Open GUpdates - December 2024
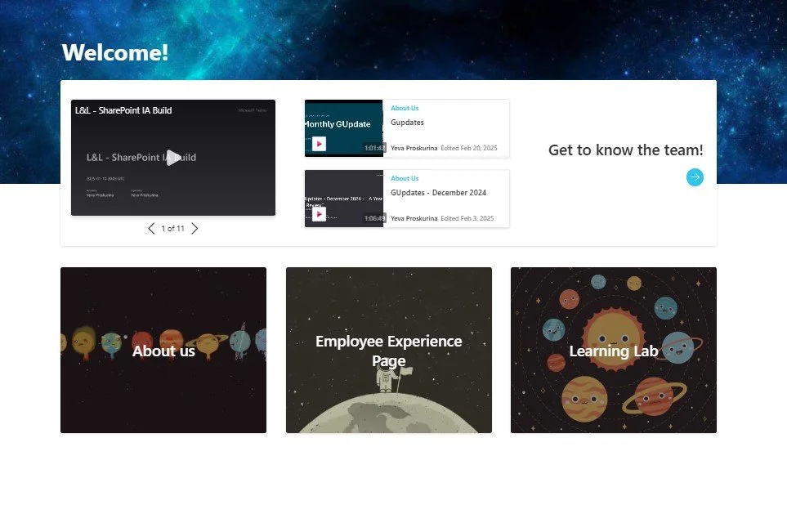Screen dimensions: 787x532 click(438, 191)
